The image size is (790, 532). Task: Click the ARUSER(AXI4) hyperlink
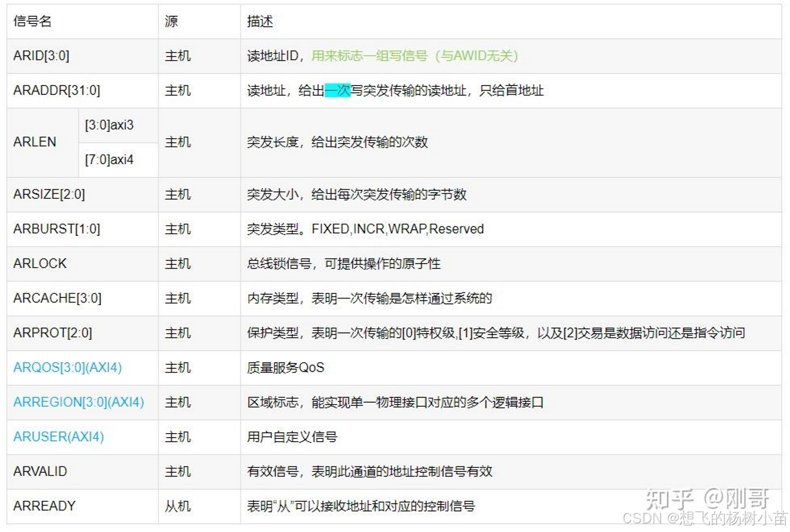point(57,437)
